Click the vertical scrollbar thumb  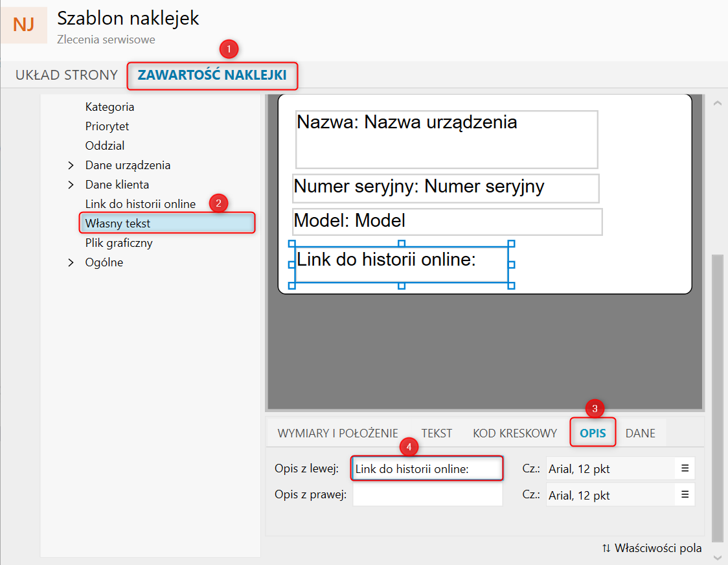pos(718,398)
